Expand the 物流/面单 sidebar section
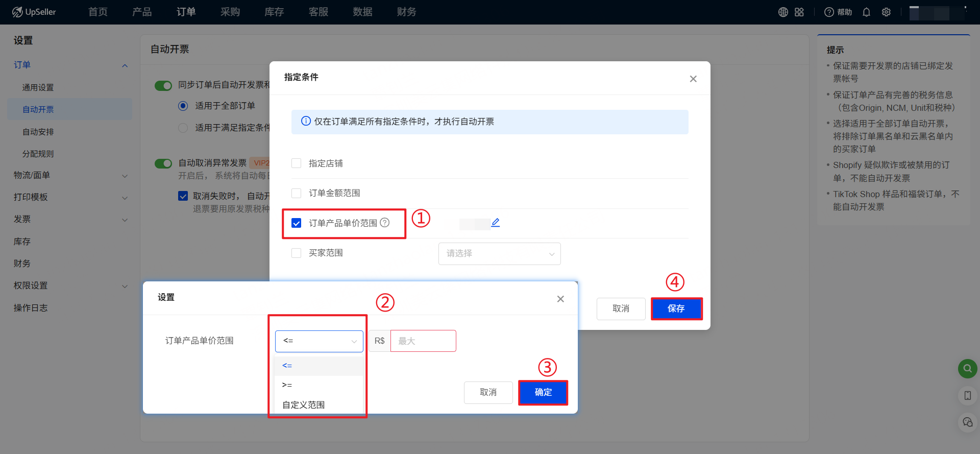Viewport: 980px width, 454px height. [x=70, y=175]
